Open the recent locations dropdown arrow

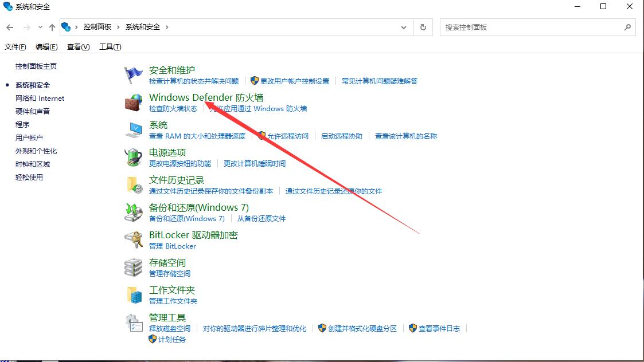click(40, 27)
